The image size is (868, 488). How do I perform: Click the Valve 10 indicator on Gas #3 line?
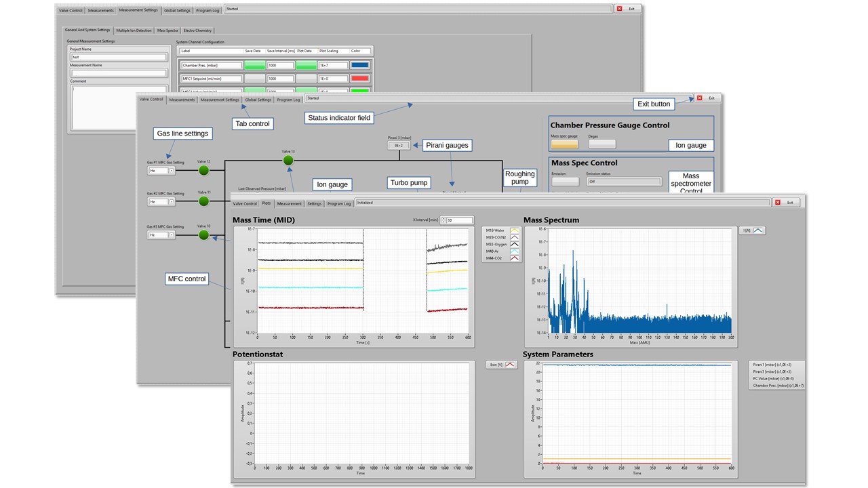pyautogui.click(x=203, y=235)
